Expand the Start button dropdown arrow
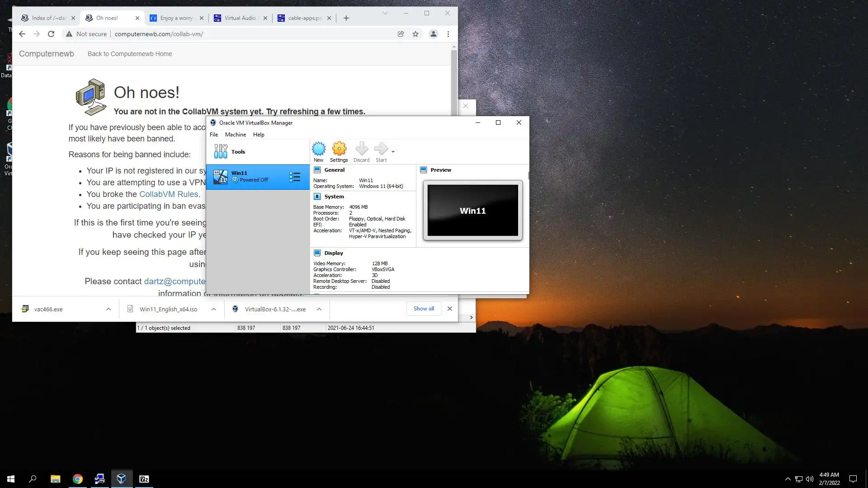This screenshot has width=868, height=488. pyautogui.click(x=393, y=152)
